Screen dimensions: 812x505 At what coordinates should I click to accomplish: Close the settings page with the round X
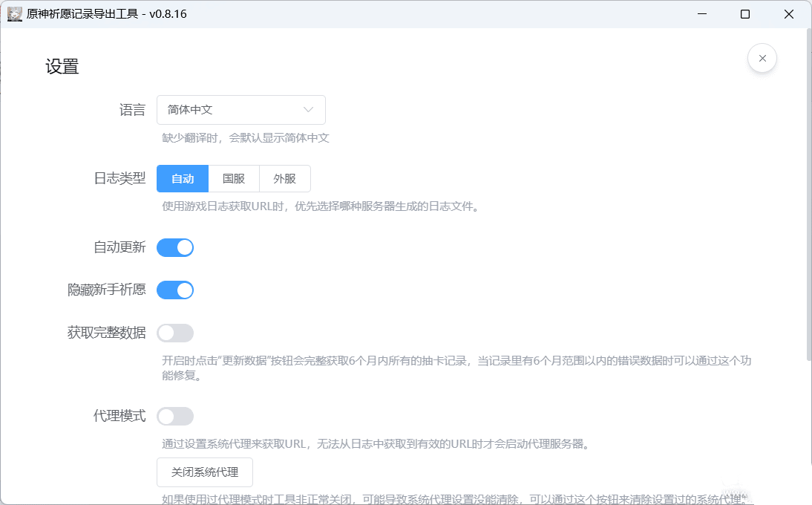(762, 58)
